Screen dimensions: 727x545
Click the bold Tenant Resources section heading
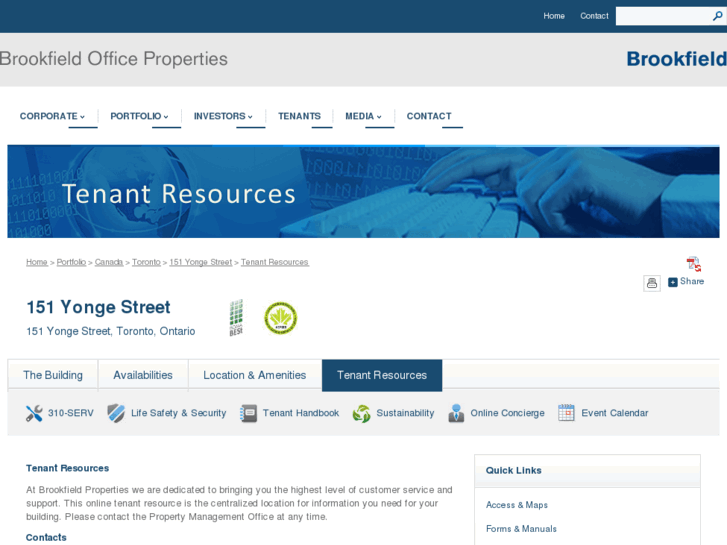67,468
